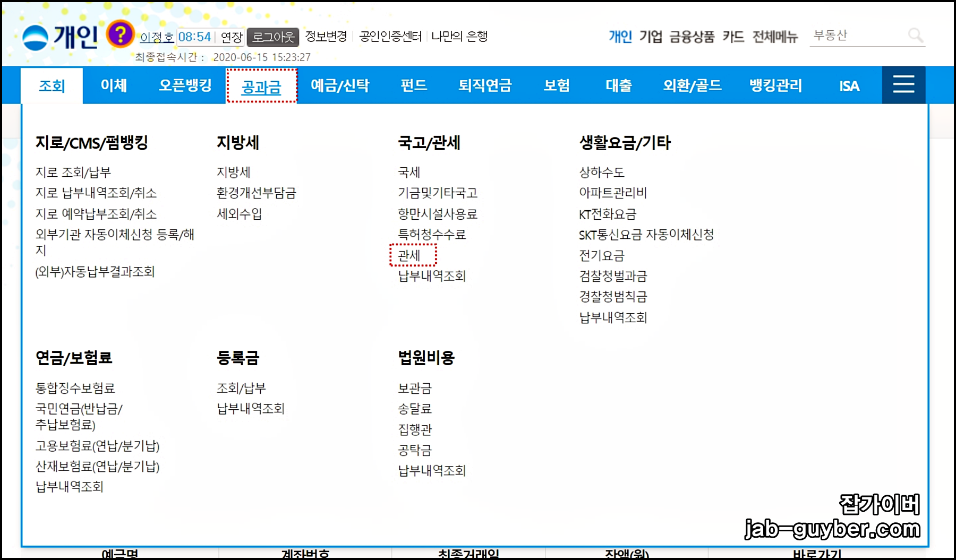Open 전체메뉴 in top menu
The image size is (956, 560).
(775, 36)
